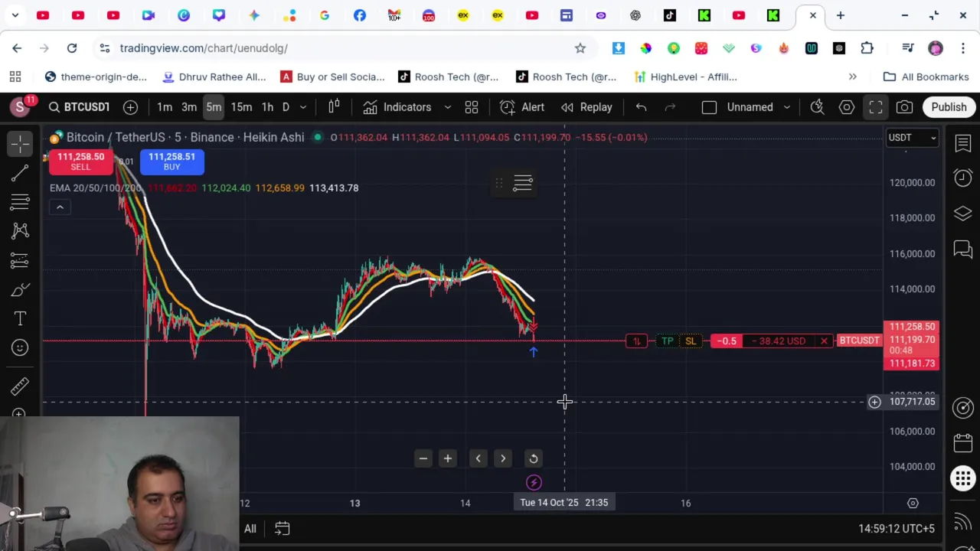
Task: Reload the page in Chrome
Action: tap(72, 48)
